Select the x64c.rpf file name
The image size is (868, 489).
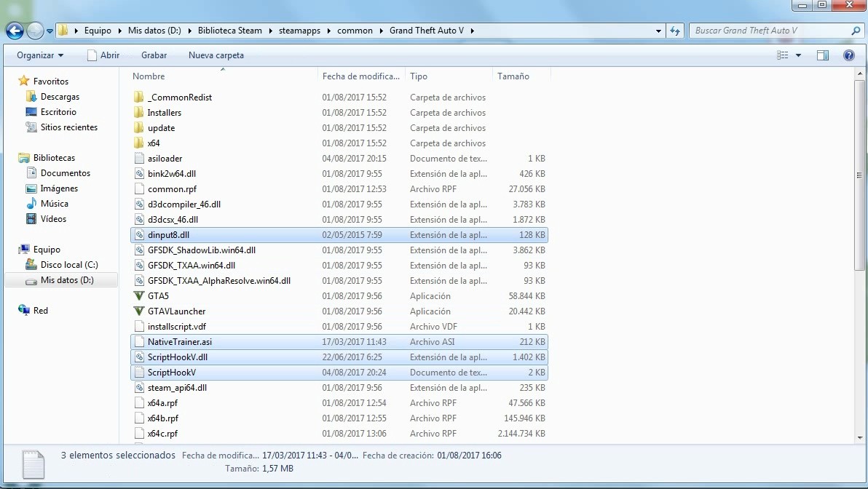click(x=163, y=434)
